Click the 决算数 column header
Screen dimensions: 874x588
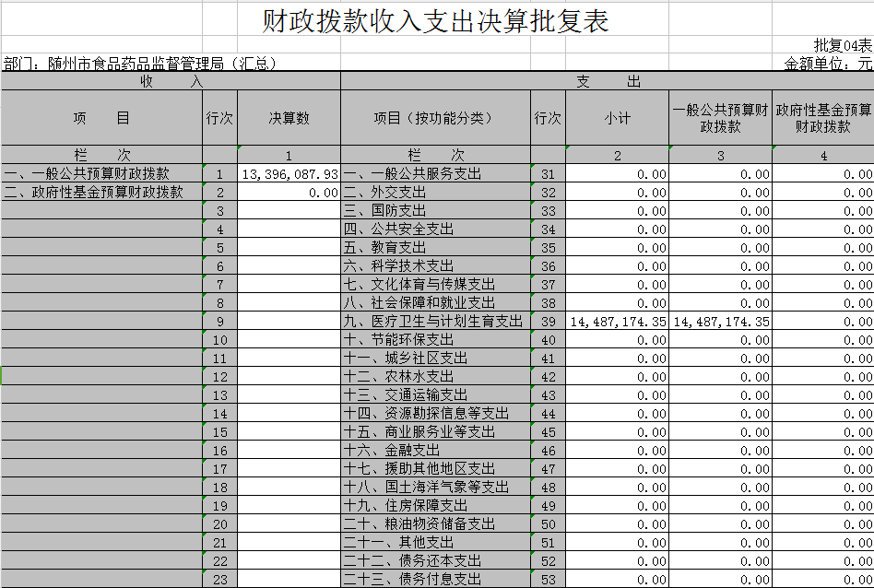coord(289,118)
